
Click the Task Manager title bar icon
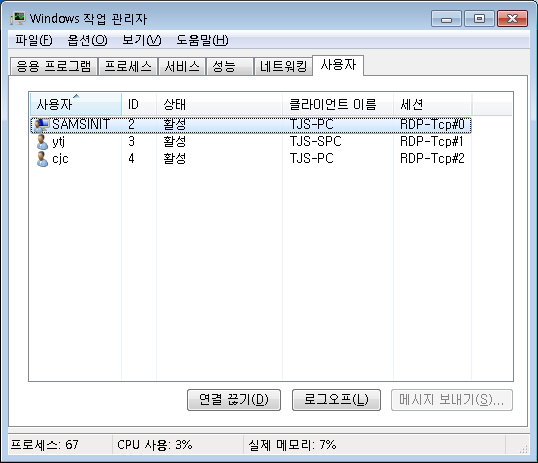18,18
